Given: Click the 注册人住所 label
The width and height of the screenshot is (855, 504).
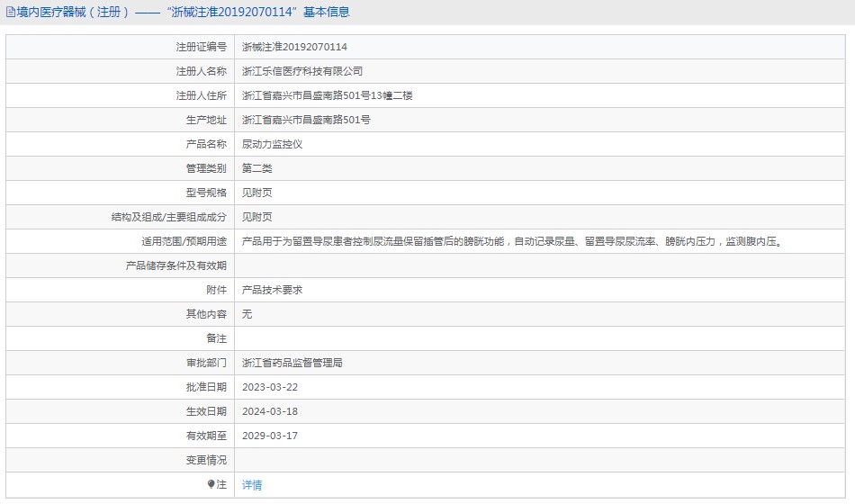Looking at the screenshot, I should (202, 95).
